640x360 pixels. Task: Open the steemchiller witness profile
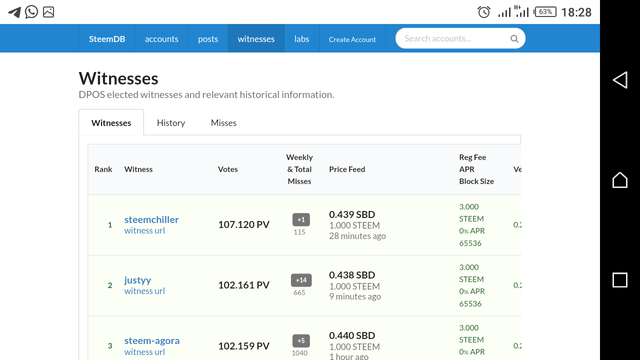[x=151, y=220]
